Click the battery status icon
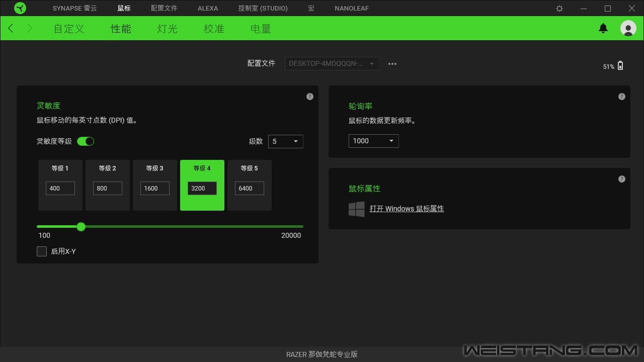 pos(620,65)
